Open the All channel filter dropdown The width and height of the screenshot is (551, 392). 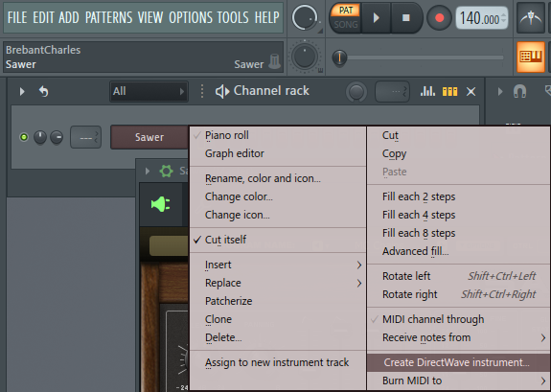pos(149,91)
